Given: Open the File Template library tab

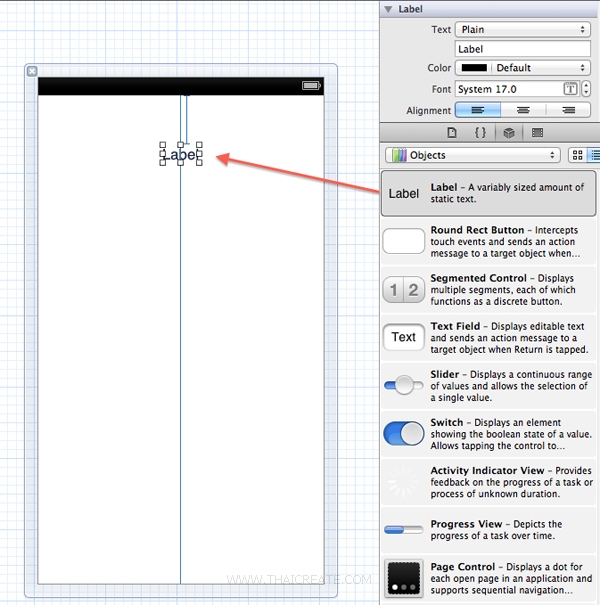Looking at the screenshot, I should coord(452,132).
